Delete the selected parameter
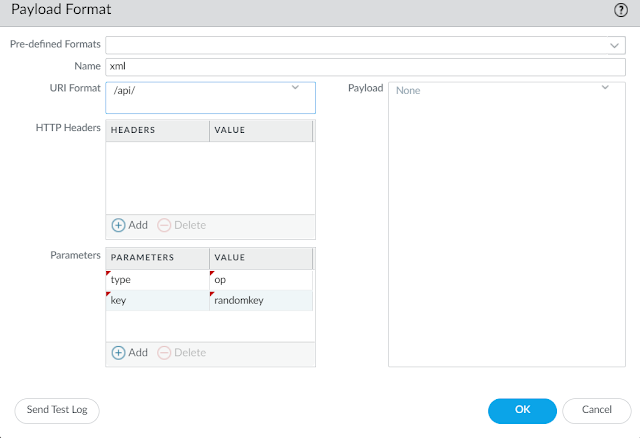This screenshot has width=640, height=438. 182,353
